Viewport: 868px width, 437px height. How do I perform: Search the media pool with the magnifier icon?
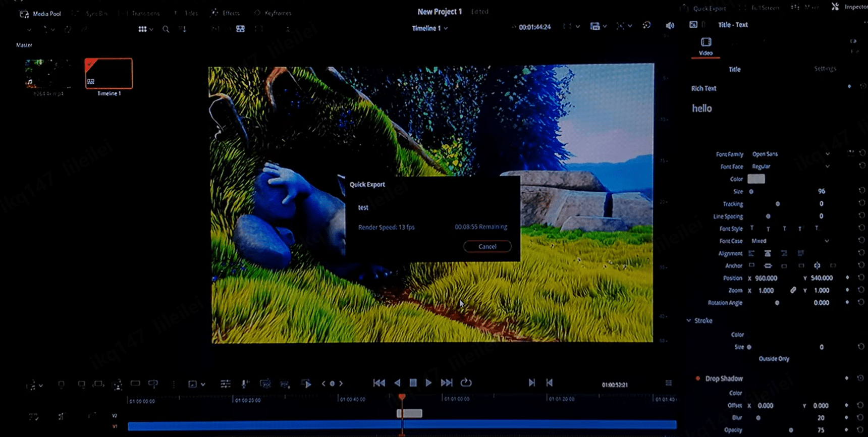[x=166, y=29]
